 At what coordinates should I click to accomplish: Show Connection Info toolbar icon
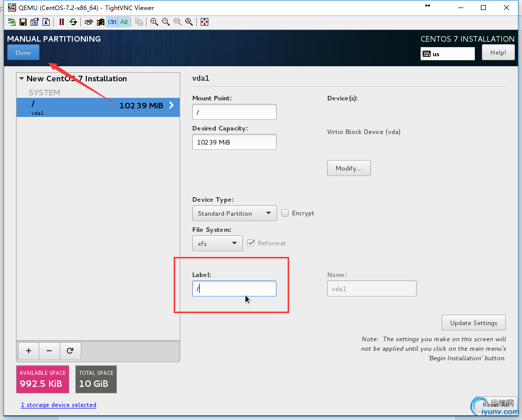click(46, 22)
